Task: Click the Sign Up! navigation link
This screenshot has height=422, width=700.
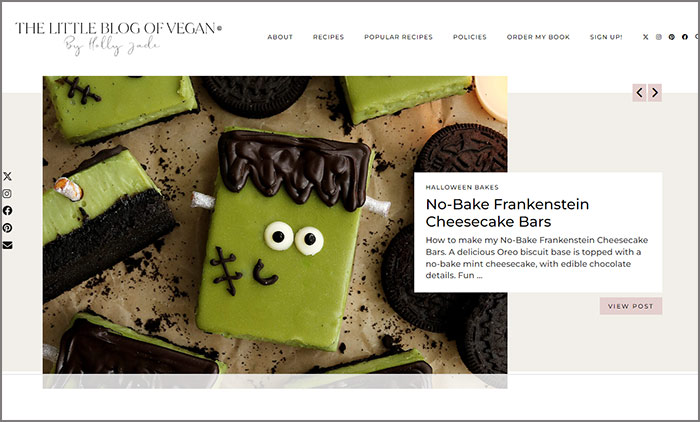Action: point(606,37)
